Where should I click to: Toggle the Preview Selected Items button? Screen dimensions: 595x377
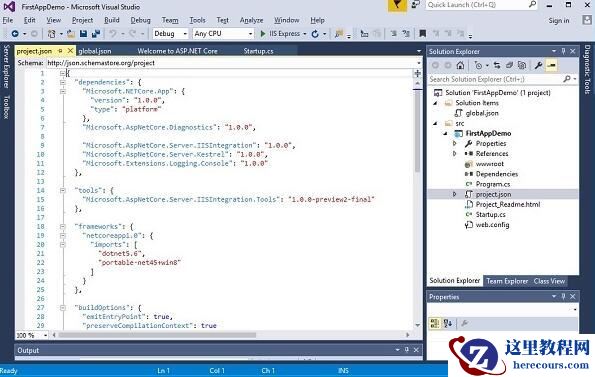(x=551, y=65)
